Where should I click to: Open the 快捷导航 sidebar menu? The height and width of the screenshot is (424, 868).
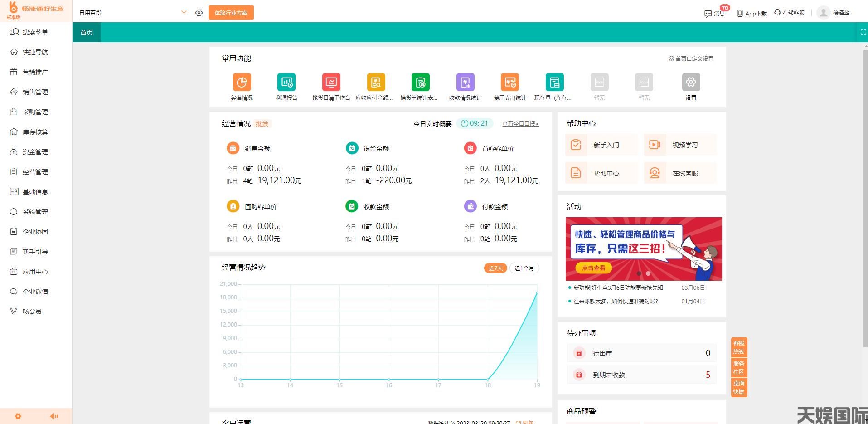[x=36, y=52]
